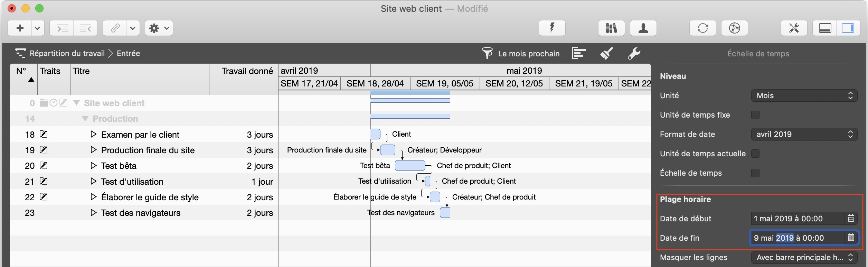Click the sync circular arrows icon

pyautogui.click(x=702, y=28)
